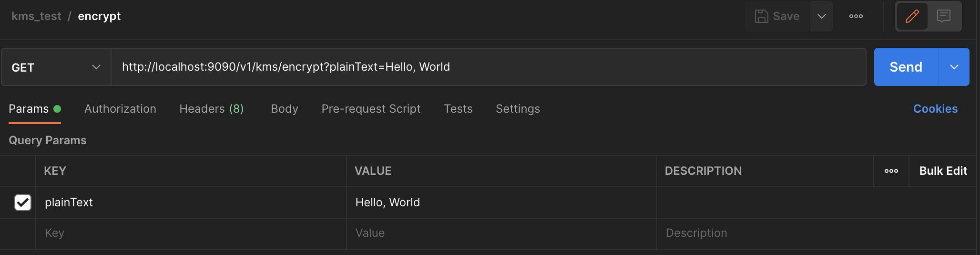Image resolution: width=980 pixels, height=255 pixels.
Task: Click the Bulk Edit button
Action: point(942,171)
